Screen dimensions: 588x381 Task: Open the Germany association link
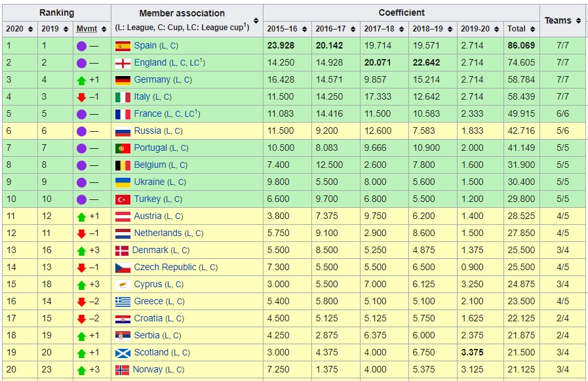[x=152, y=79]
